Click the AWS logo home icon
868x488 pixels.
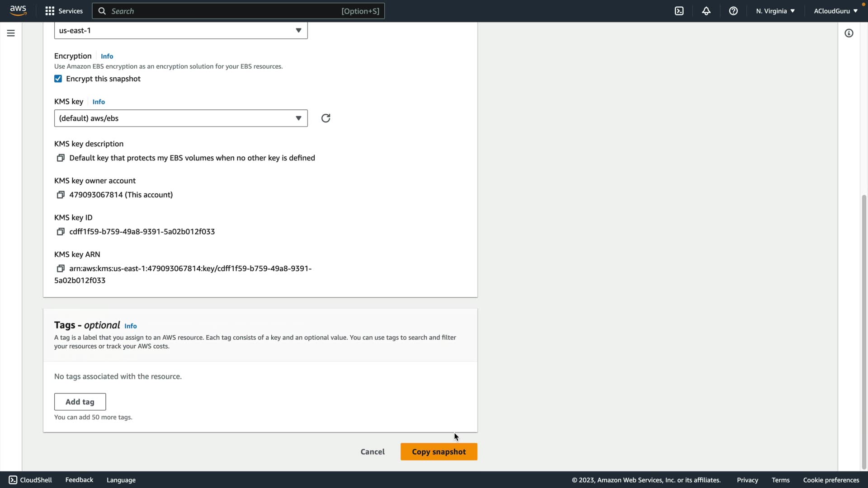pyautogui.click(x=18, y=11)
